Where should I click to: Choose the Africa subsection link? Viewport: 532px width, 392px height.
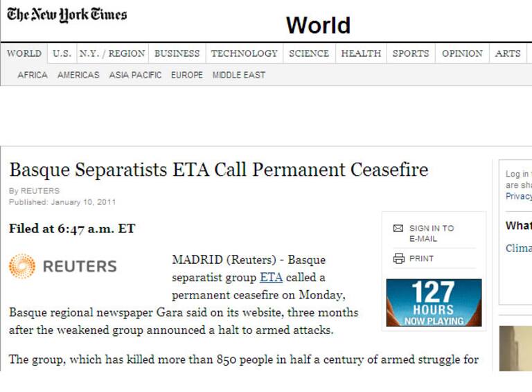click(33, 75)
